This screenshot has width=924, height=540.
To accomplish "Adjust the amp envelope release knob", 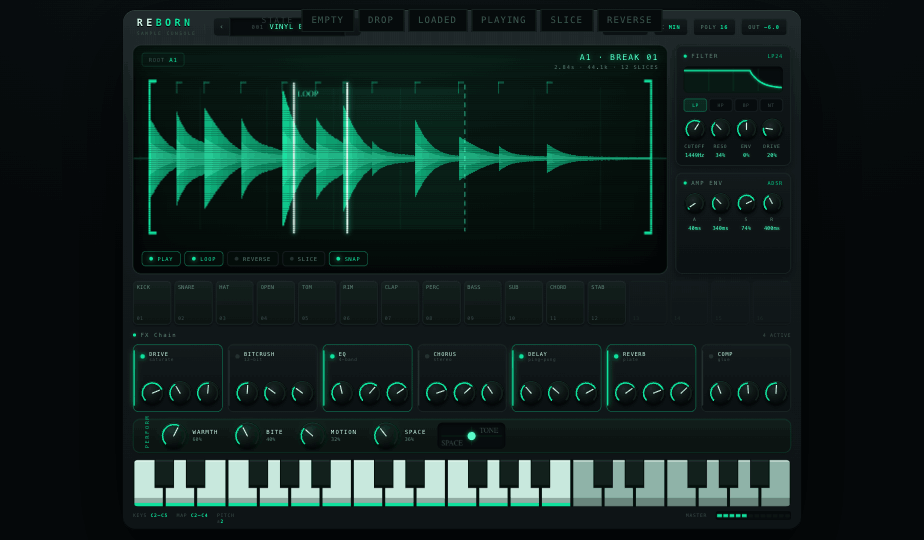I will coord(771,203).
